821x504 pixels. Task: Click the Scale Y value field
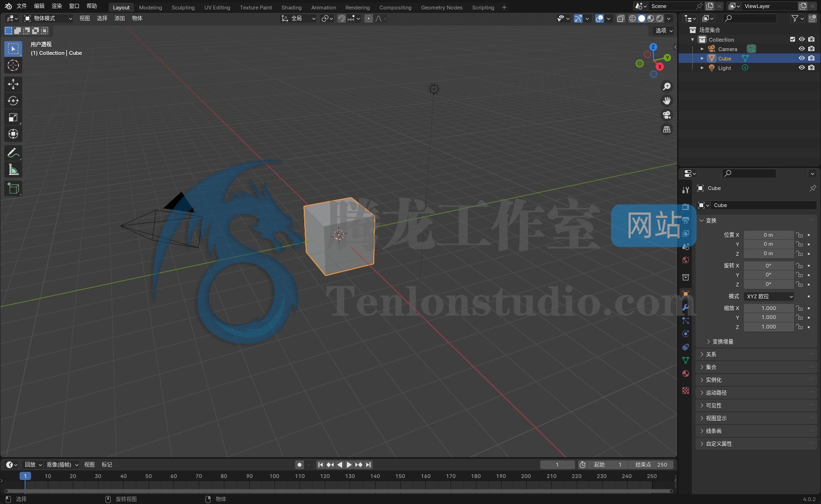pos(768,317)
